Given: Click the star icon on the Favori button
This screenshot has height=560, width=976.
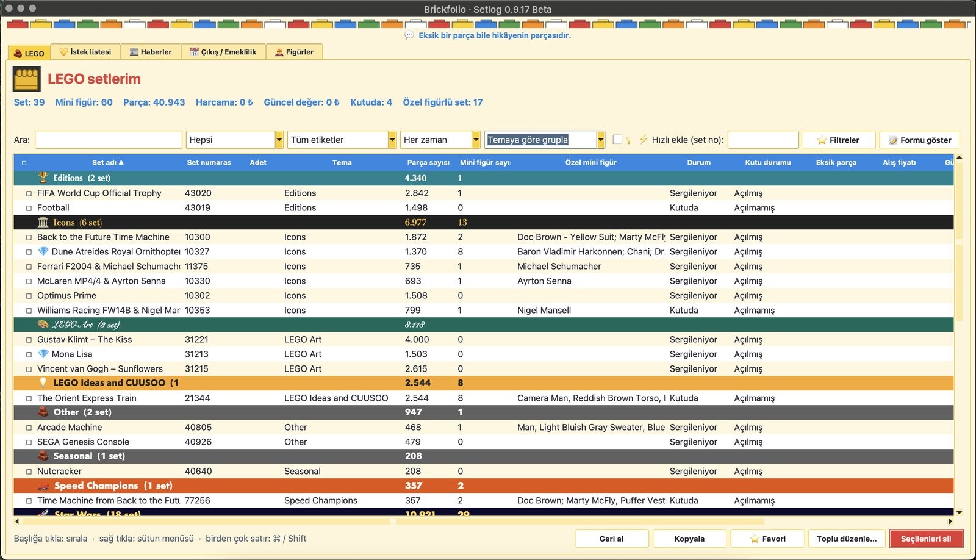Looking at the screenshot, I should tap(755, 539).
